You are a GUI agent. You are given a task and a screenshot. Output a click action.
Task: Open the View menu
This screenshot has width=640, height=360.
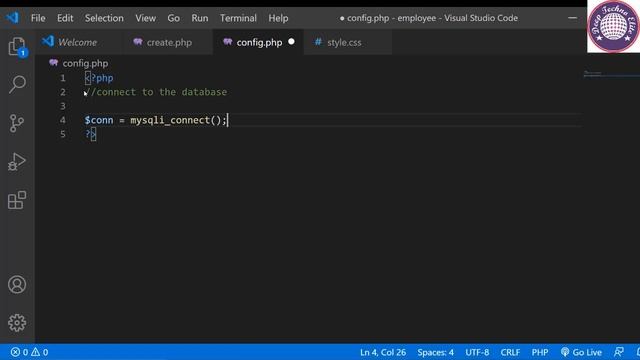coord(145,18)
